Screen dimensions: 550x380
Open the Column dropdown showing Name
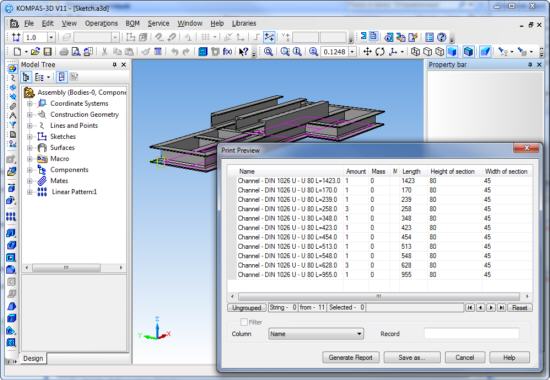[316, 334]
